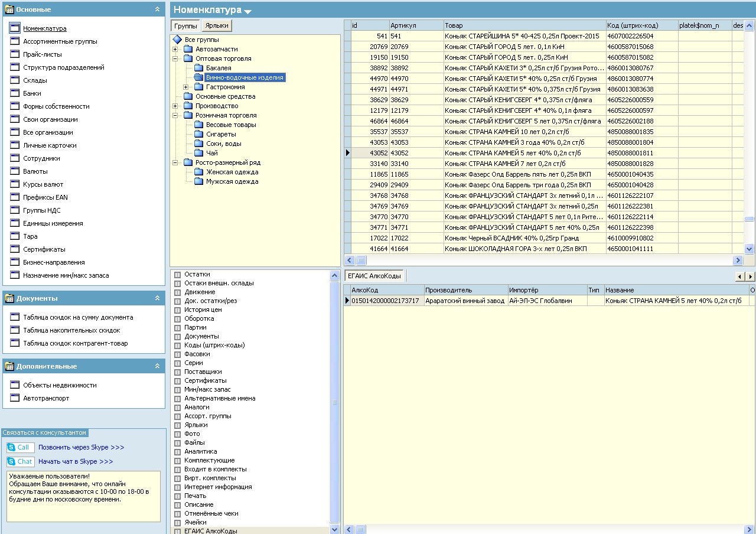
Task: Select the Винно-водочные изделия tree group
Action: (x=245, y=77)
